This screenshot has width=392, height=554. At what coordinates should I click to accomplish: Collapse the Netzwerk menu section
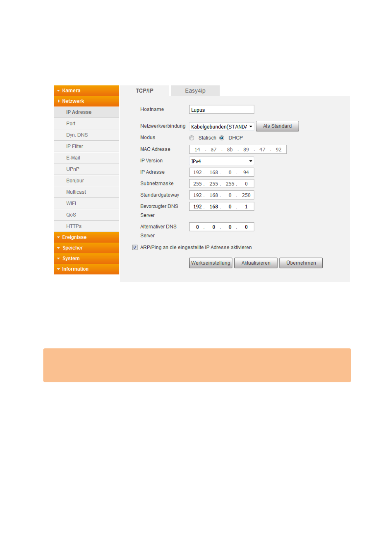click(x=86, y=101)
